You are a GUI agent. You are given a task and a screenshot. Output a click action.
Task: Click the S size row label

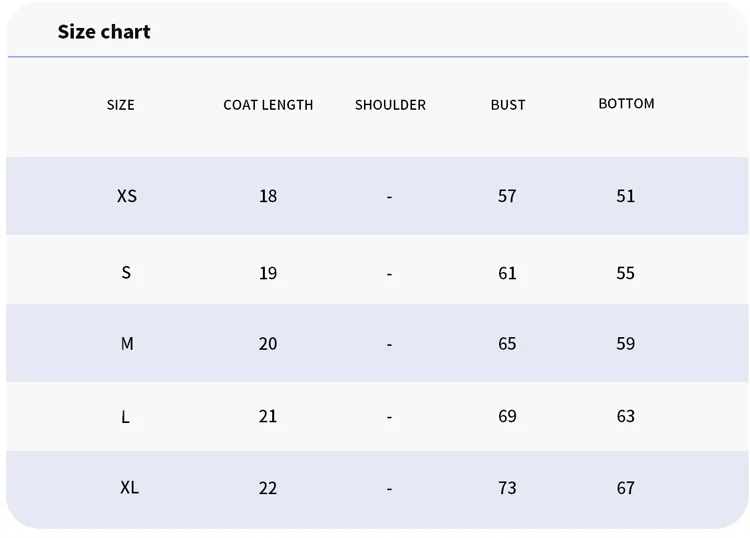[x=126, y=273]
